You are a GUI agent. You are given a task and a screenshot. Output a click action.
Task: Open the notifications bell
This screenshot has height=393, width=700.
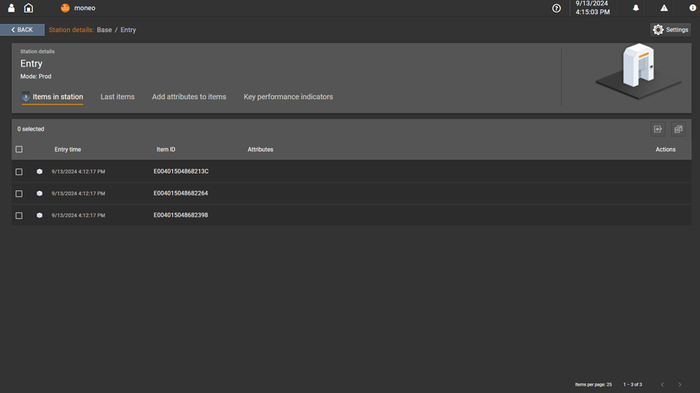(x=636, y=8)
